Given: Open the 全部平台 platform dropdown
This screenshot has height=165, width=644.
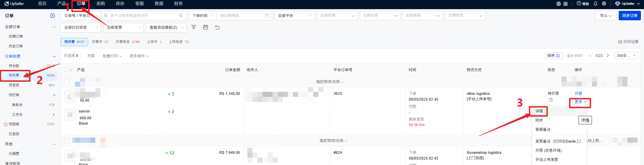Looking at the screenshot, I should [x=294, y=16].
